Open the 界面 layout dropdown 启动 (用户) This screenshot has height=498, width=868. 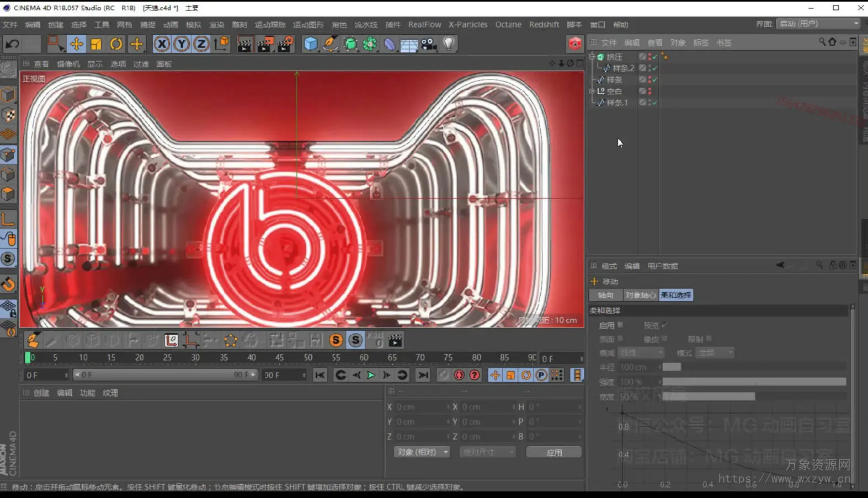(818, 24)
